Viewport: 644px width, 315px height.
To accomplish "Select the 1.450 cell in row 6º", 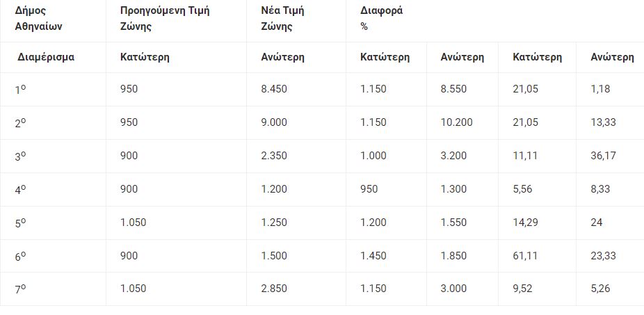I will 373,255.
